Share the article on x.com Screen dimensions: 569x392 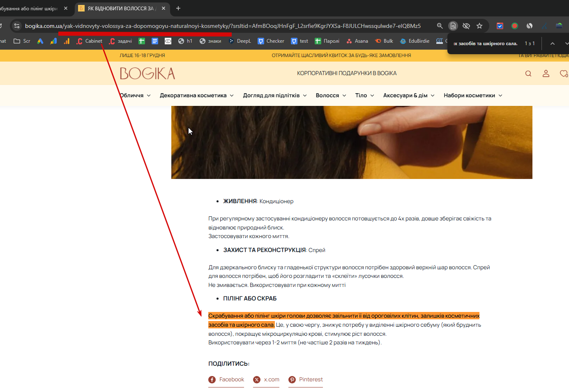click(x=266, y=380)
